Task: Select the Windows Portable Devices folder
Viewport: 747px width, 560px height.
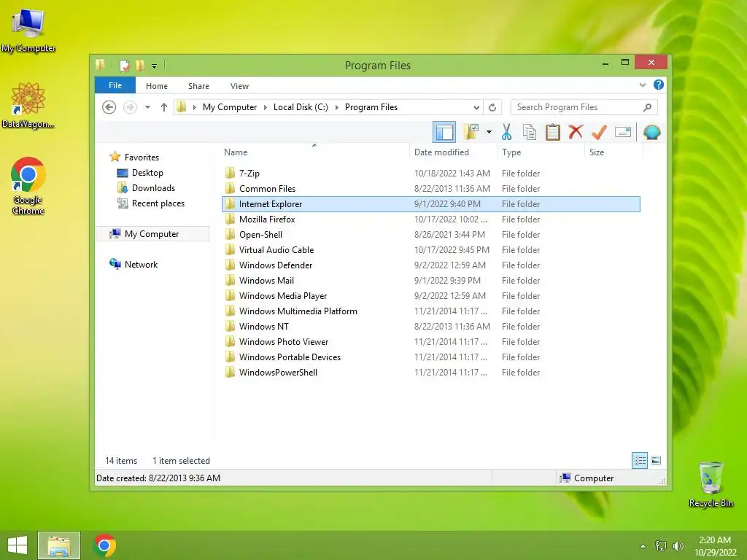Action: (430, 357)
